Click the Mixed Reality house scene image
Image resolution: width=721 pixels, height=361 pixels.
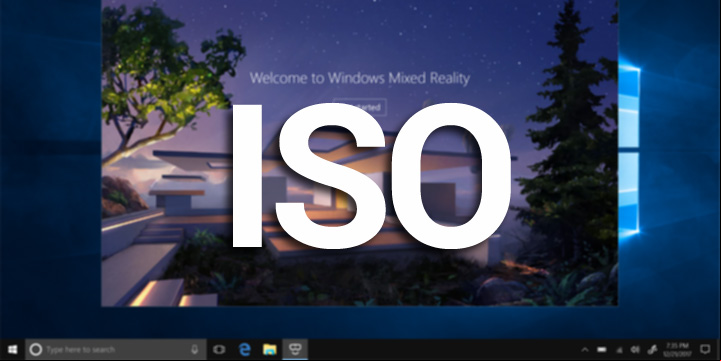[x=359, y=153]
